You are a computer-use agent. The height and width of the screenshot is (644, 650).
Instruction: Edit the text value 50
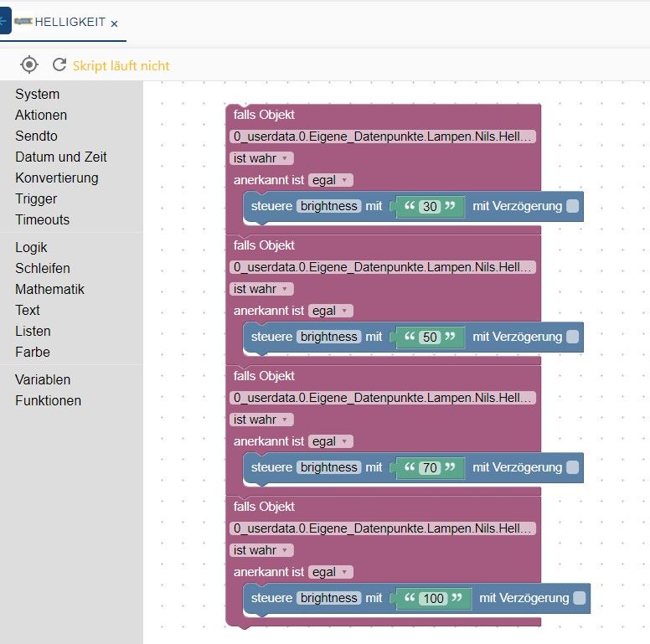click(430, 337)
